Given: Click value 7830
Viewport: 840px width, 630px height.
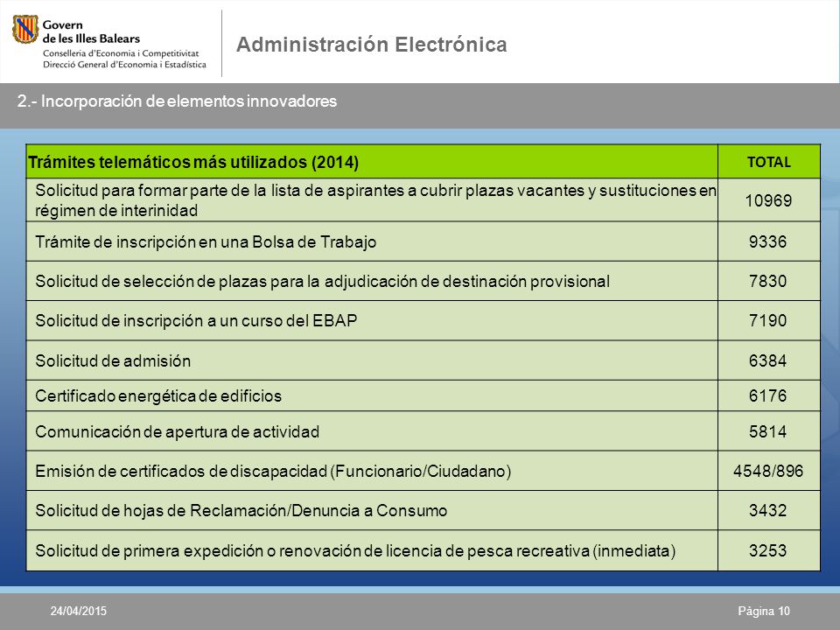Looking at the screenshot, I should tap(767, 281).
